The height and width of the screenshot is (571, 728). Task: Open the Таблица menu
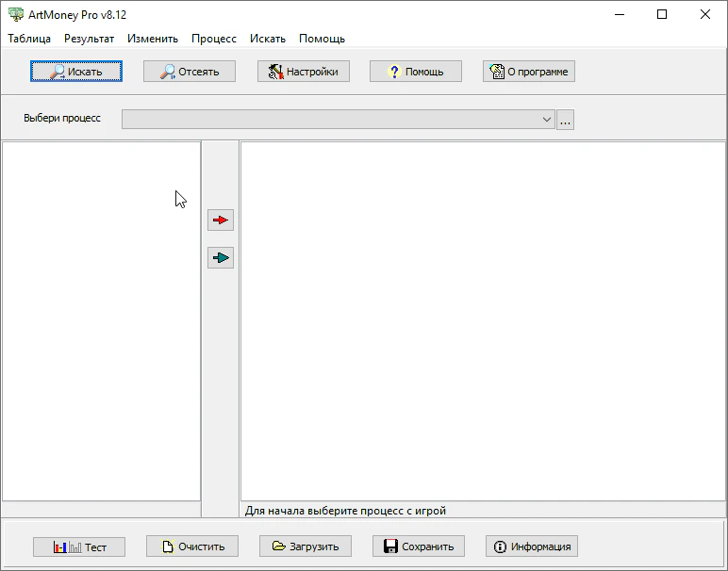click(29, 39)
